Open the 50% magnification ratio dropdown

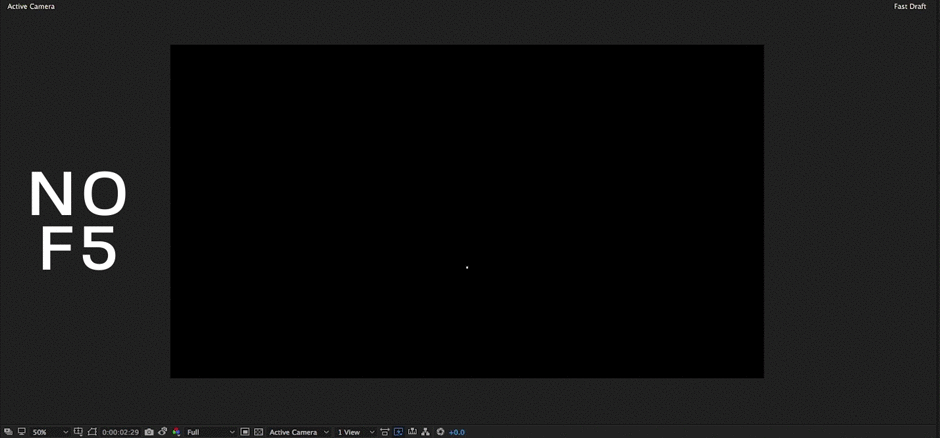point(50,432)
